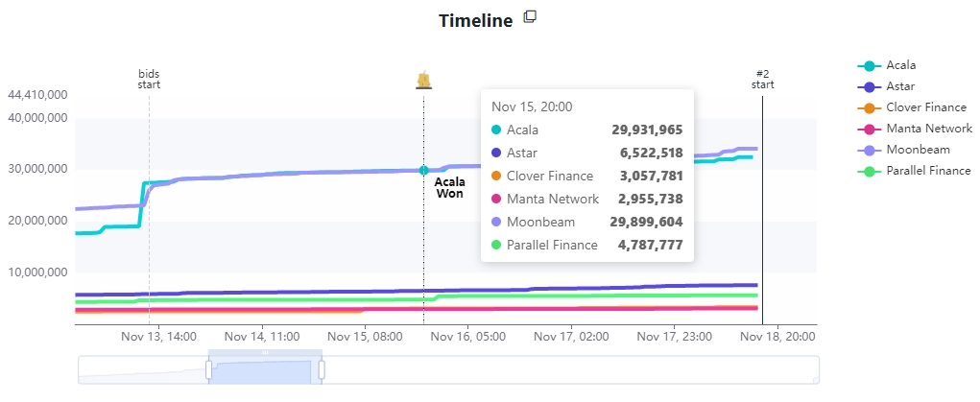Viewport: 980px width, 402px height.
Task: Click the right handle of the range slider
Action: [x=322, y=369]
